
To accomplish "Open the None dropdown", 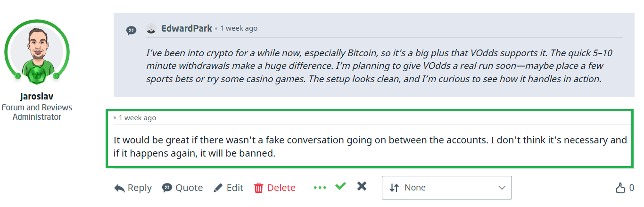I will point(446,188).
